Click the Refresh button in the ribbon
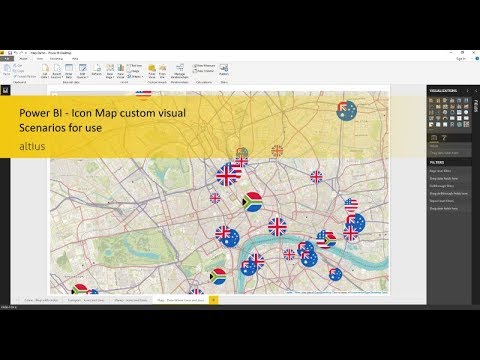Image resolution: width=480 pixels, height=360 pixels. 97,70
